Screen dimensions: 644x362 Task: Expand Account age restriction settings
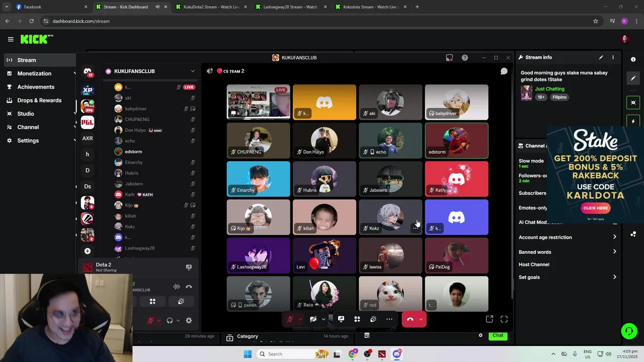pyautogui.click(x=568, y=237)
